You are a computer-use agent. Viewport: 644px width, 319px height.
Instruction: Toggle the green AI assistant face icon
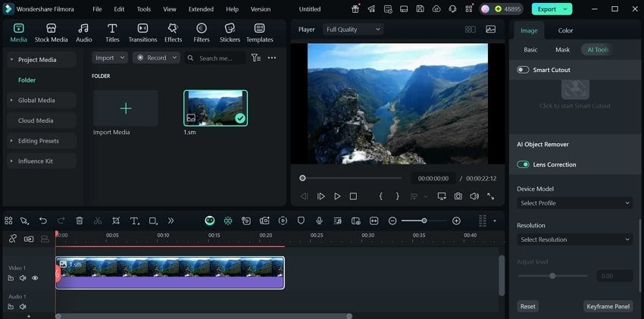(210, 221)
